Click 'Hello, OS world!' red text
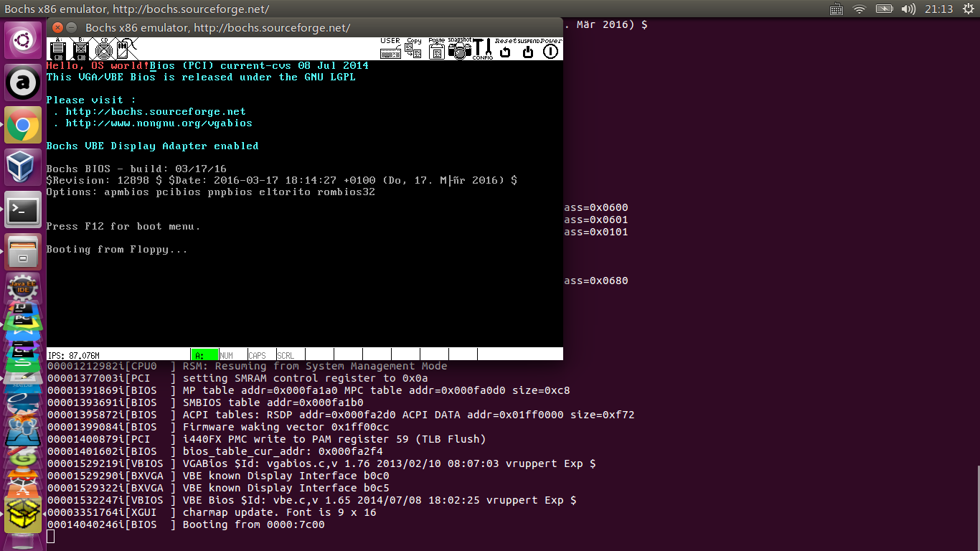The height and width of the screenshot is (551, 980). pos(98,65)
